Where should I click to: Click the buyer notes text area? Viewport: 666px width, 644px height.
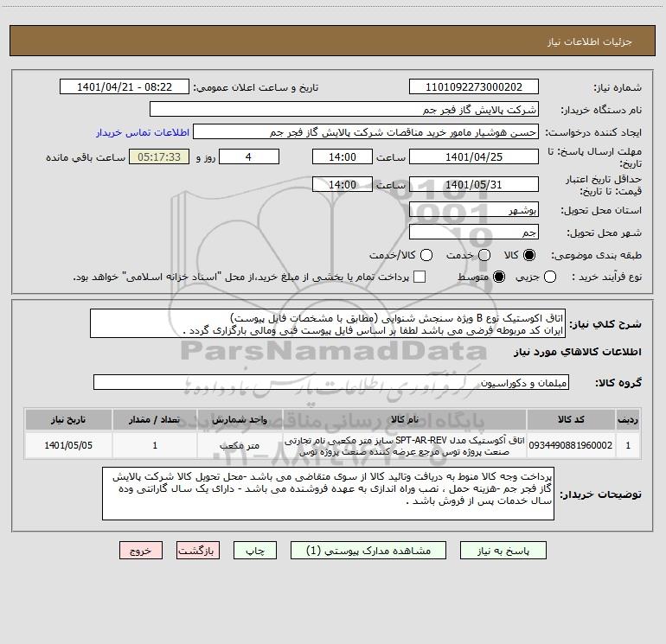tap(328, 494)
